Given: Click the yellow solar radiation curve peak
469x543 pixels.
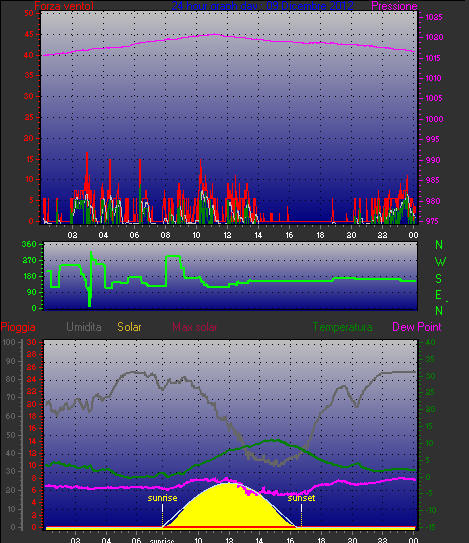Looking at the screenshot, I should pyautogui.click(x=228, y=484).
